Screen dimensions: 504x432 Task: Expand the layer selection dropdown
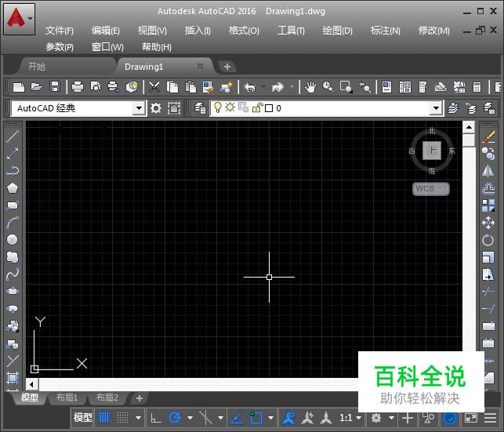tap(436, 108)
